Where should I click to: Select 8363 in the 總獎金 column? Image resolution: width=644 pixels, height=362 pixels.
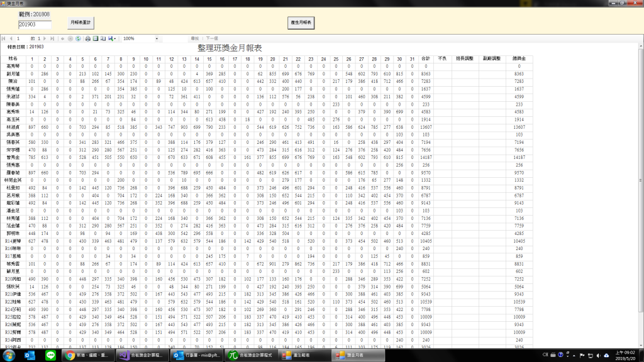(519, 74)
